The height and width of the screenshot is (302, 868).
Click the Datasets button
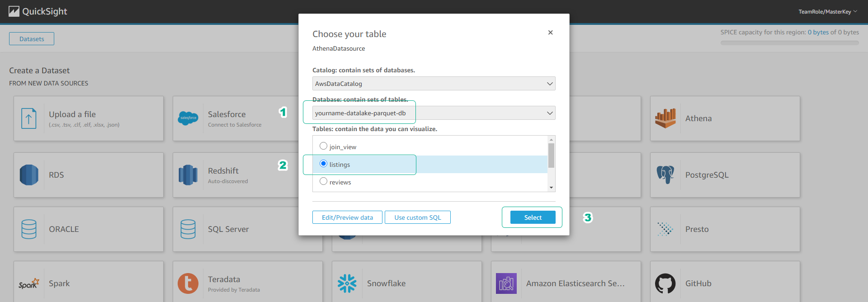pos(32,39)
